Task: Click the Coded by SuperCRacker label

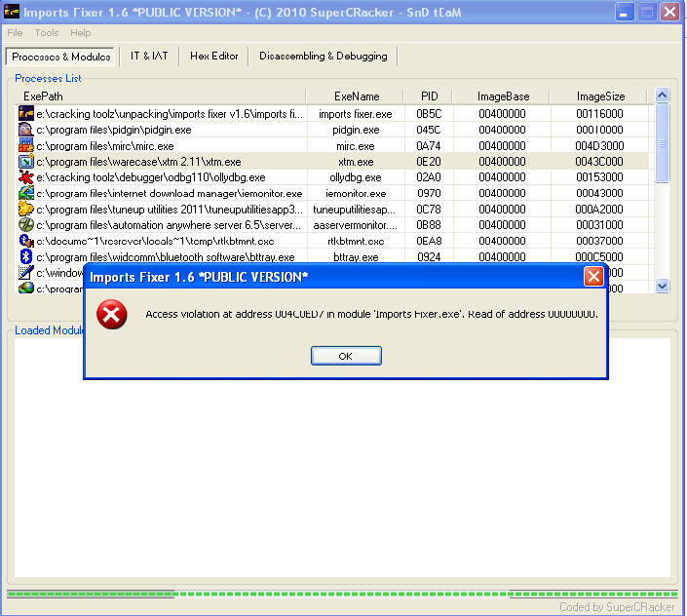Action: (x=617, y=607)
